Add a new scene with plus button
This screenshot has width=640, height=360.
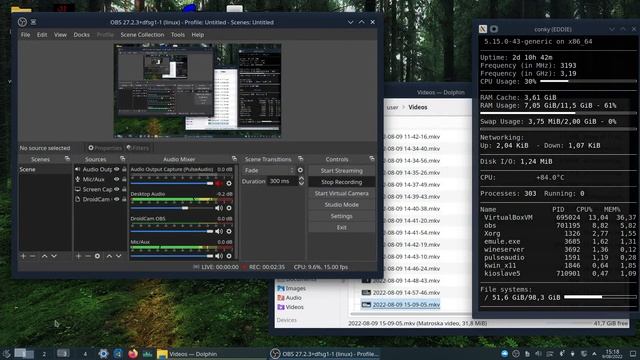pyautogui.click(x=23, y=256)
